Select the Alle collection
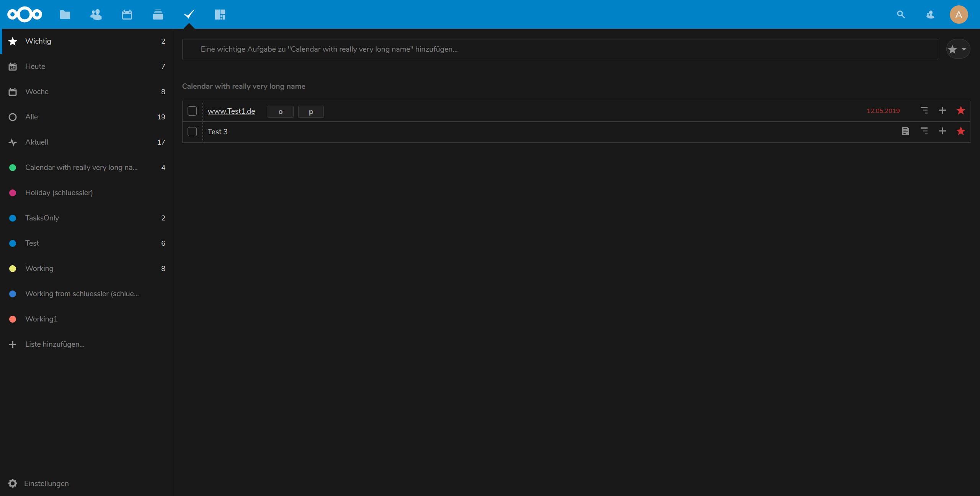 click(x=86, y=117)
